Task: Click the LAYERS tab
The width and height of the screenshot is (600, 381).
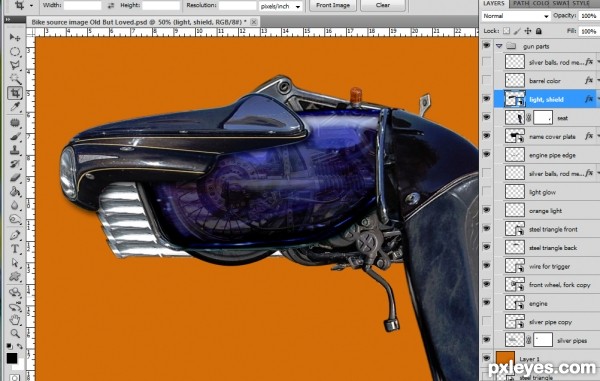Action: pos(494,3)
